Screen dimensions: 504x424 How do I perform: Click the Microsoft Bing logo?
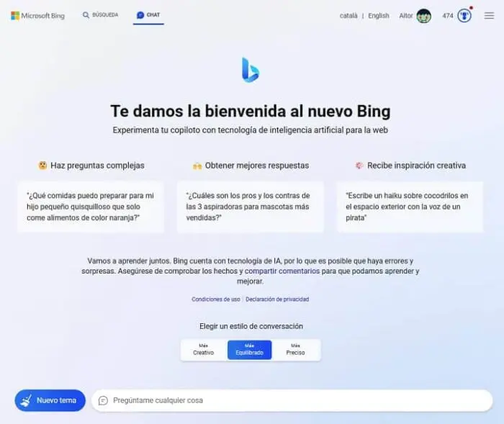[x=37, y=15]
